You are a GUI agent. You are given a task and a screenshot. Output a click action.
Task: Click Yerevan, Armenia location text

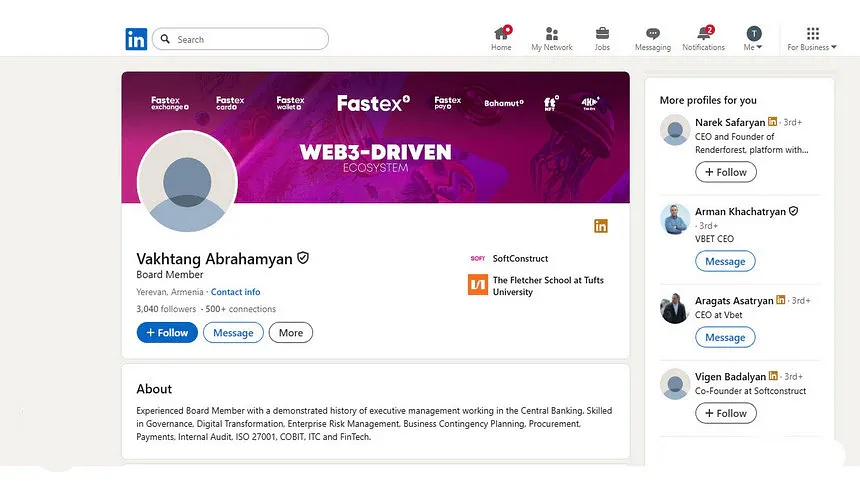(x=169, y=292)
